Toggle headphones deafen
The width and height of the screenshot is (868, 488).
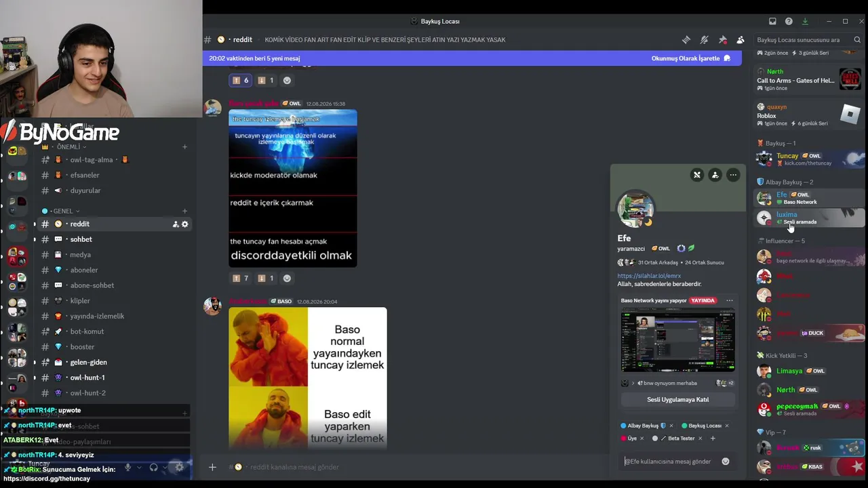click(x=154, y=467)
